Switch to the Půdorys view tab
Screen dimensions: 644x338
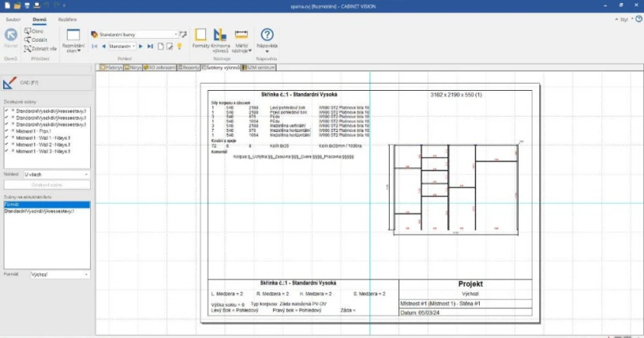coord(111,67)
